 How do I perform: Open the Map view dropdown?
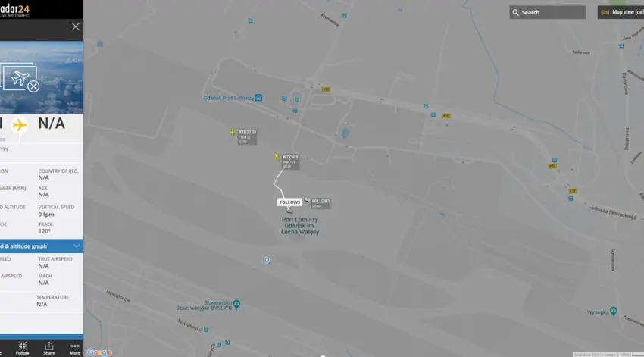[x=621, y=12]
